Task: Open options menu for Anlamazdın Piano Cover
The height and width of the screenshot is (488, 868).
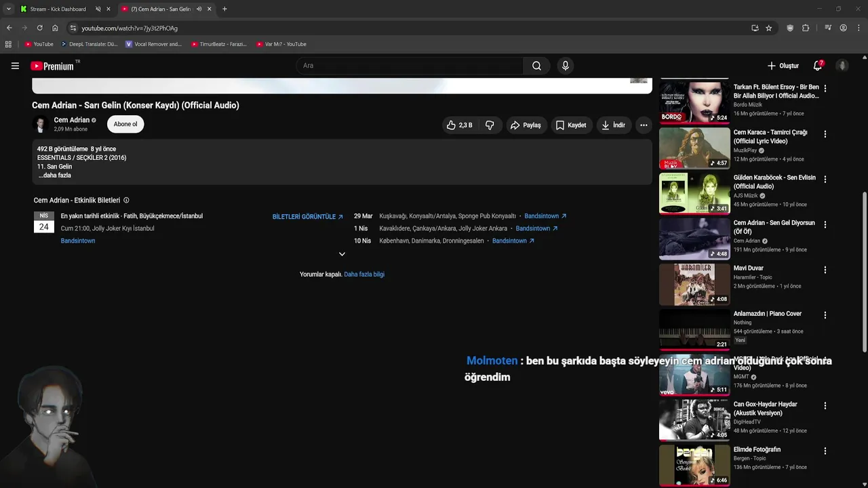Action: click(x=825, y=315)
